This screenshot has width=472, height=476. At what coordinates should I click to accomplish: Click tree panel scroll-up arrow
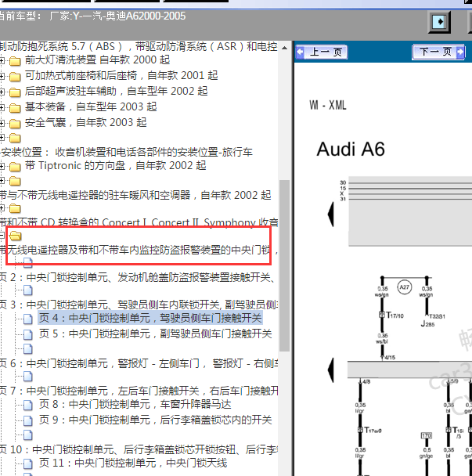(x=284, y=48)
